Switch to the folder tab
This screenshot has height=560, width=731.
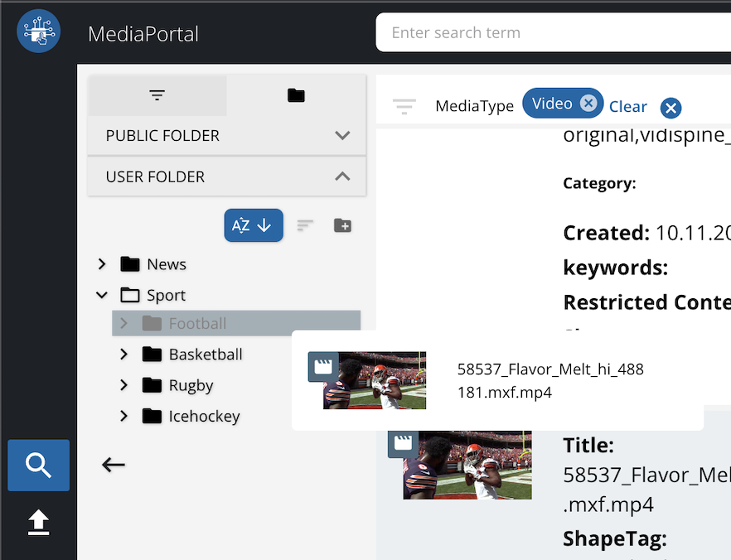(296, 96)
